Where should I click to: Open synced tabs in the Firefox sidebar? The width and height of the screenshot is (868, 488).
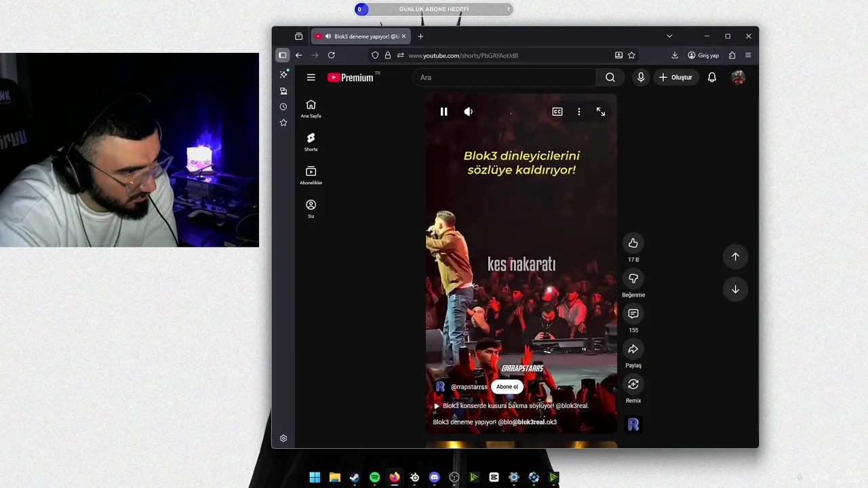coord(283,90)
